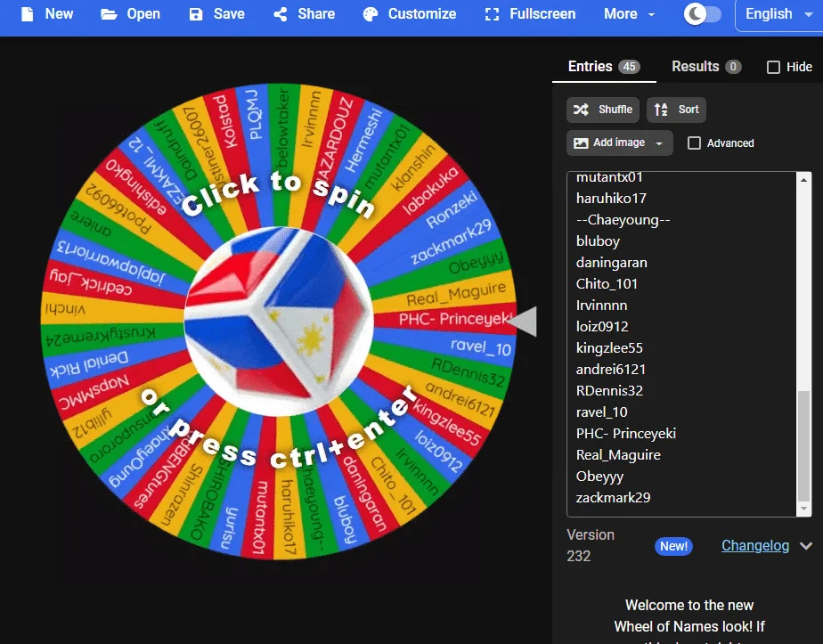Click the Results count badge 0
The height and width of the screenshot is (644, 823).
point(733,67)
